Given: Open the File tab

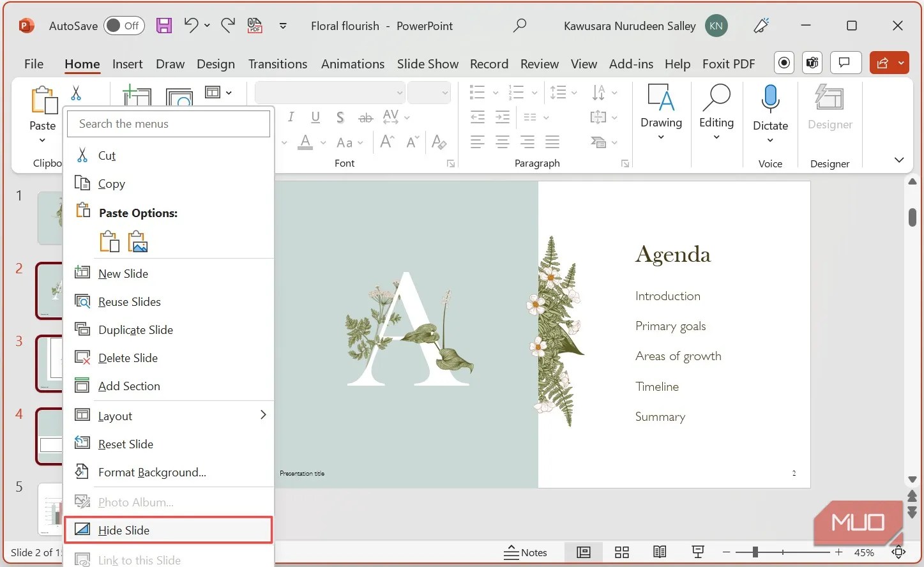Looking at the screenshot, I should [34, 64].
